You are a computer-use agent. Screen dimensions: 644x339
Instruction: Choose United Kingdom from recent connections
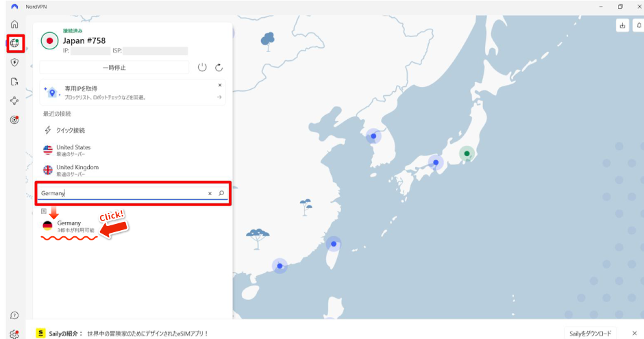[x=77, y=170]
